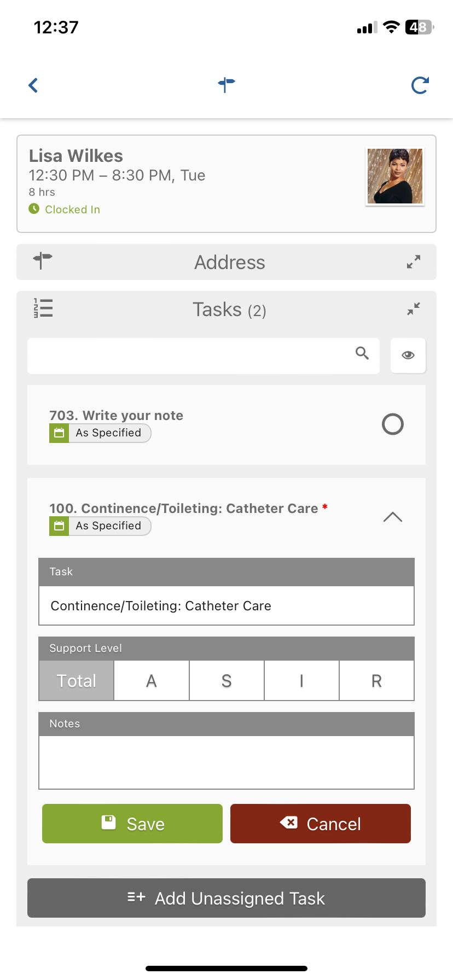Tap the search magnifier icon
453x980 pixels.
pos(362,353)
